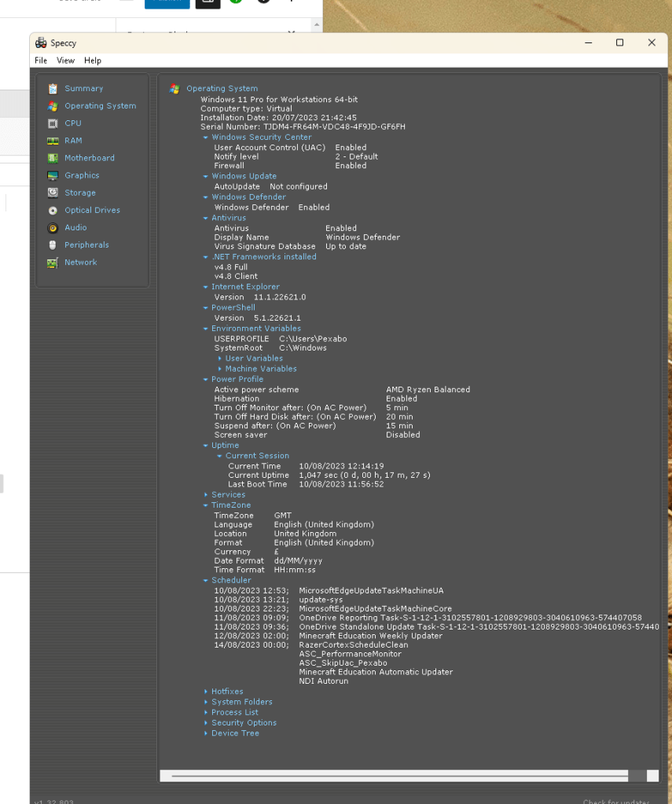Open the View menu
The width and height of the screenshot is (672, 804).
coord(65,61)
